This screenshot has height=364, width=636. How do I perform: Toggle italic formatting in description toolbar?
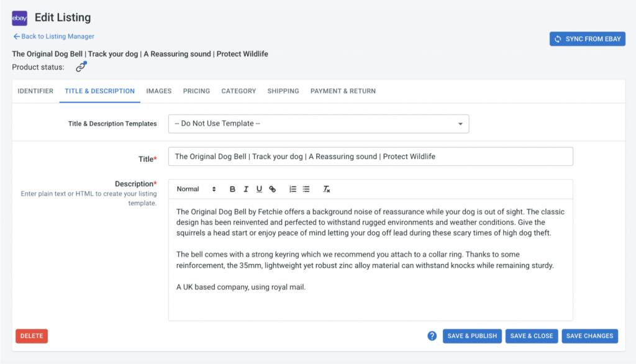point(246,189)
